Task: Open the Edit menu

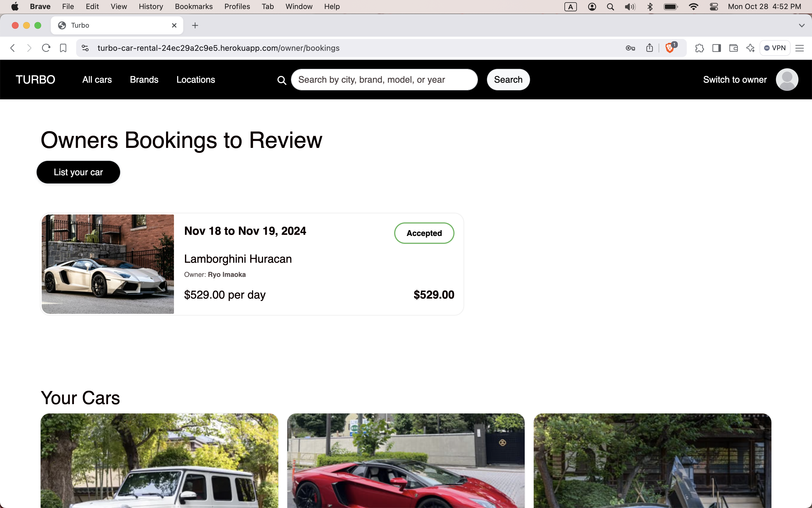Action: pos(92,7)
